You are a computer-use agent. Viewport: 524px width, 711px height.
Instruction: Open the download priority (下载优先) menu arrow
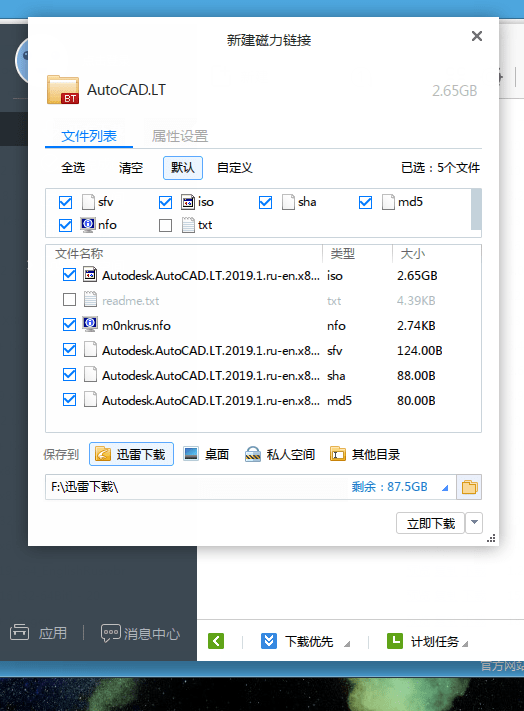[347, 643]
